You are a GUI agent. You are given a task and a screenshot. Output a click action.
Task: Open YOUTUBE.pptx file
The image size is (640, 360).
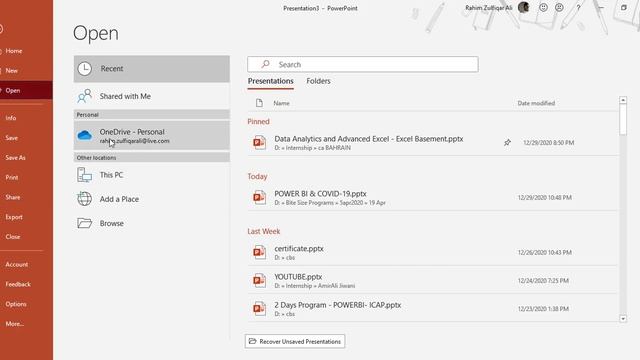433,280
